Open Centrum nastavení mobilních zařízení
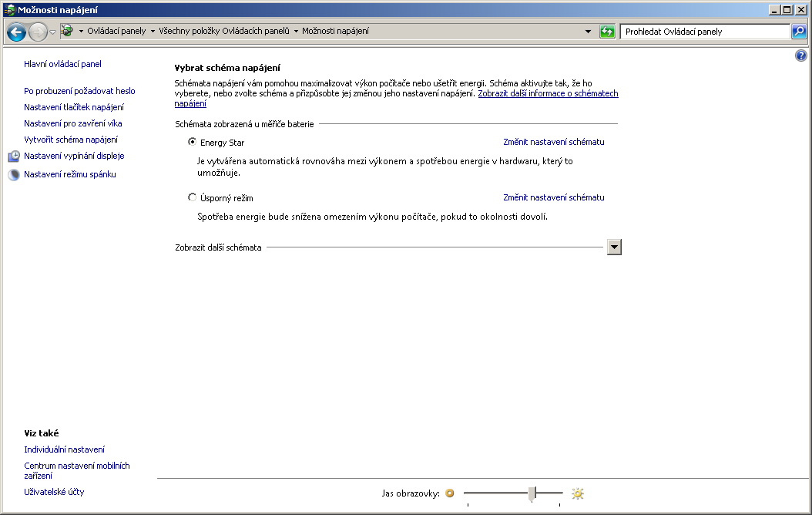The image size is (812, 515). click(76, 470)
